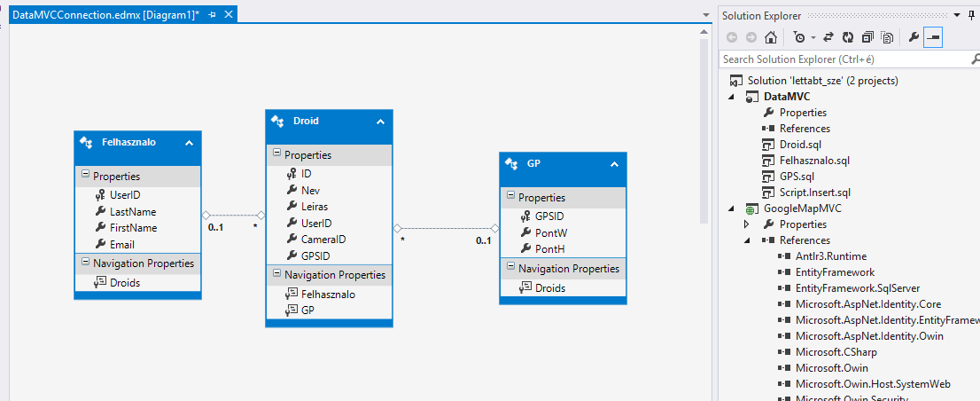Toggle the Preview Selected Items button
The height and width of the screenshot is (401, 980).
click(x=932, y=37)
